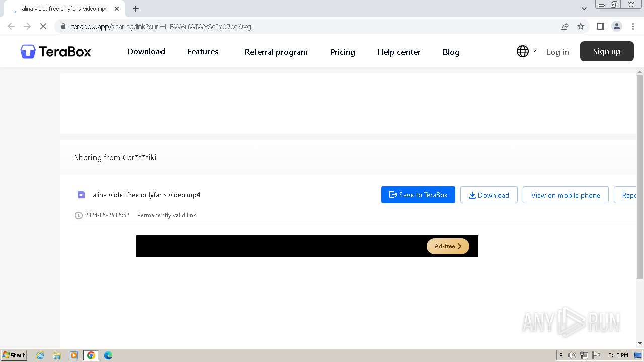Open the Referral program page
Screen dimensions: 644x362
click(x=276, y=52)
